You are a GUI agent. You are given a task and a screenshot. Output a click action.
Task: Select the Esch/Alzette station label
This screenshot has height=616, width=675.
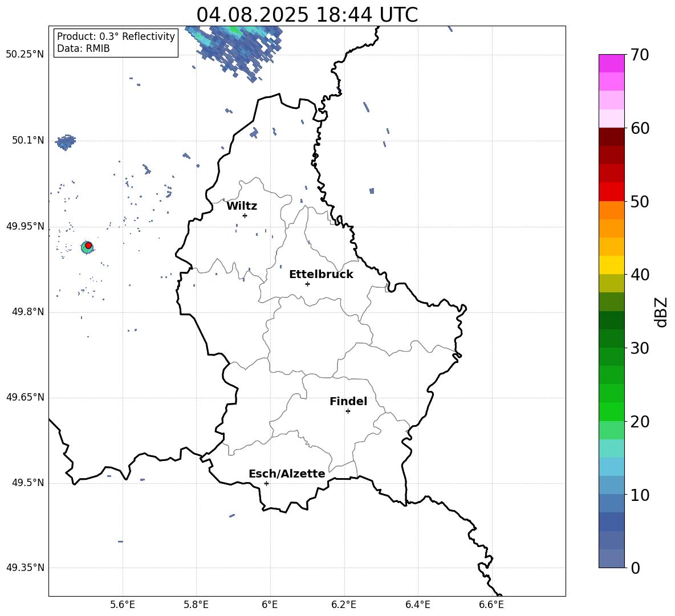(287, 474)
